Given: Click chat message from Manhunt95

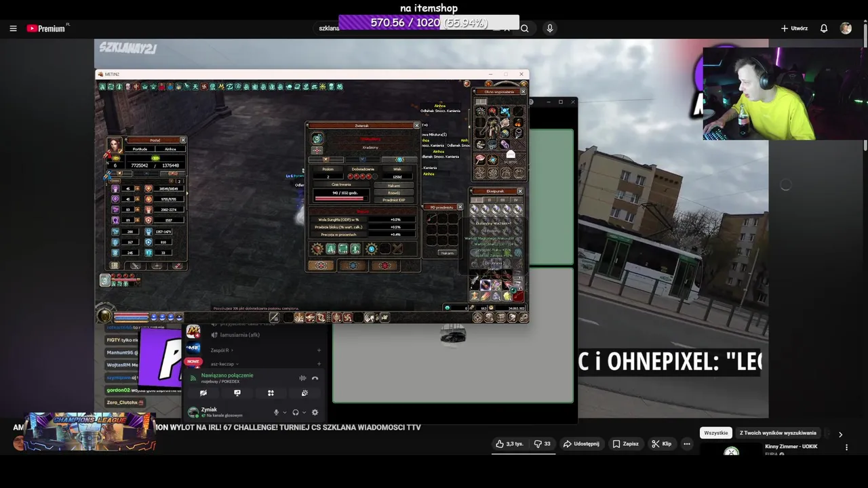Looking at the screenshot, I should pos(122,352).
